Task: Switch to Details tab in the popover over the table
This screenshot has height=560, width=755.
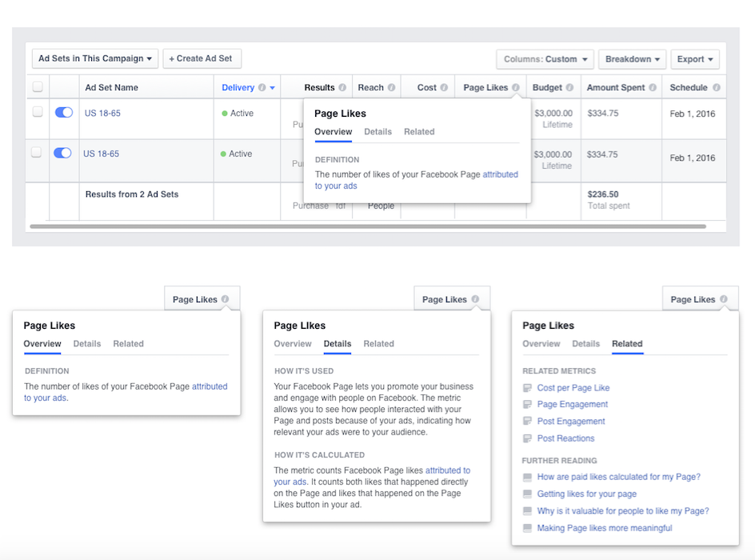Action: click(377, 132)
